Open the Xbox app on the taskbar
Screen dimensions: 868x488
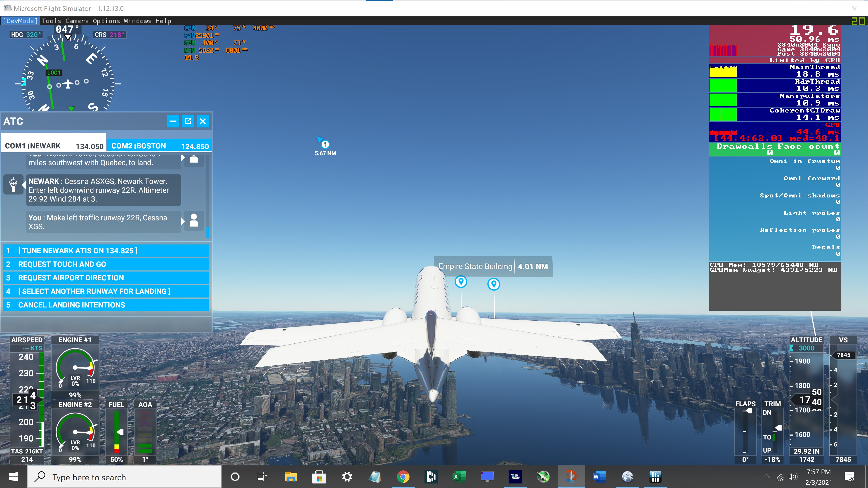[x=543, y=477]
